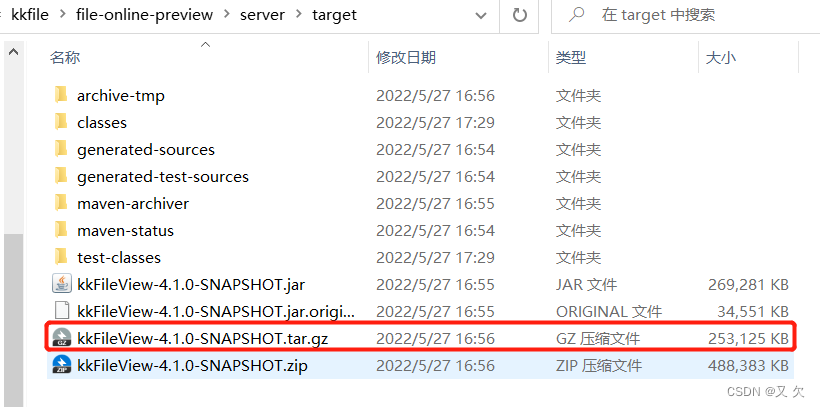This screenshot has height=407, width=820.
Task: Select the maven-archiver folder icon
Action: coord(61,204)
